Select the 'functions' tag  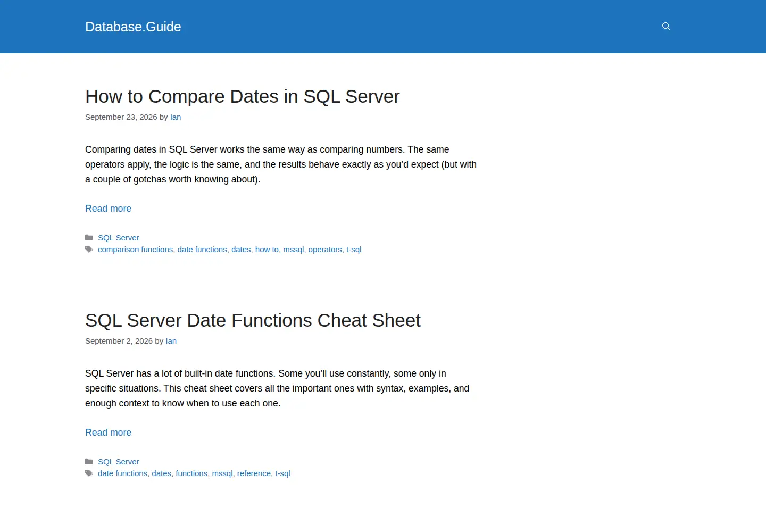point(191,473)
